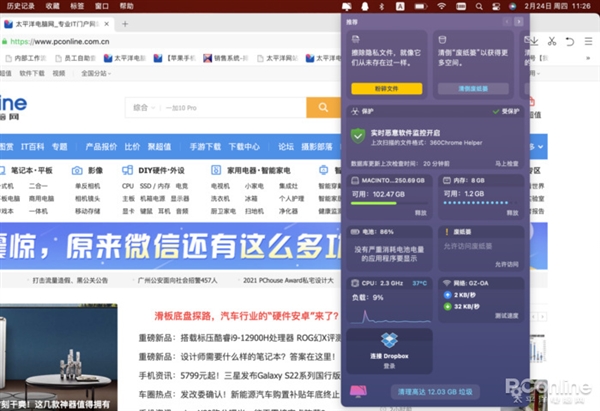Viewport: 600px width, 411px height.
Task: Click the 清倒废纸篓 button
Action: coord(473,88)
